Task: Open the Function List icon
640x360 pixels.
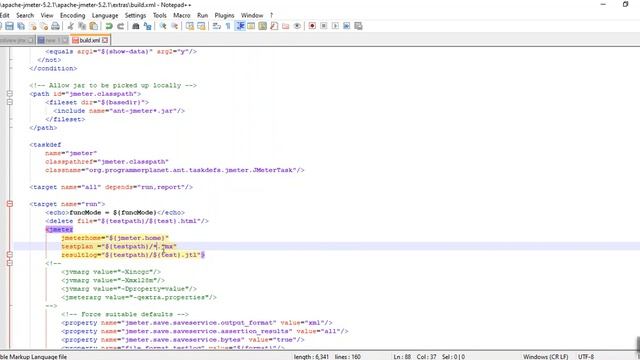Action: (274, 26)
